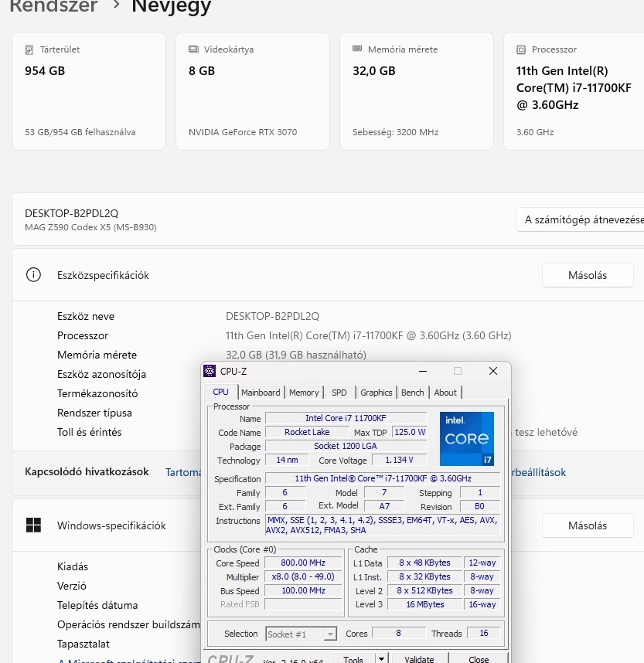Click the Videokártya graphics card icon
Image resolution: width=644 pixels, height=663 pixels.
193,49
